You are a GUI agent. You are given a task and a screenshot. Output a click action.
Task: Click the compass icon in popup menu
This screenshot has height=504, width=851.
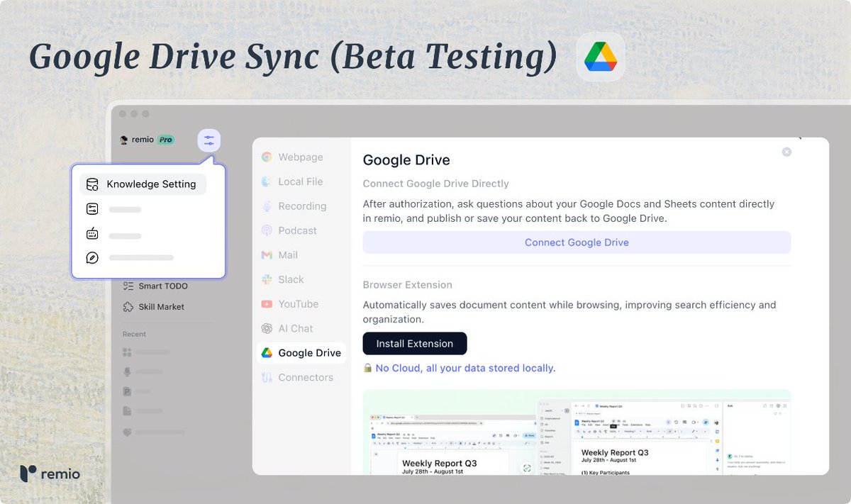click(92, 258)
